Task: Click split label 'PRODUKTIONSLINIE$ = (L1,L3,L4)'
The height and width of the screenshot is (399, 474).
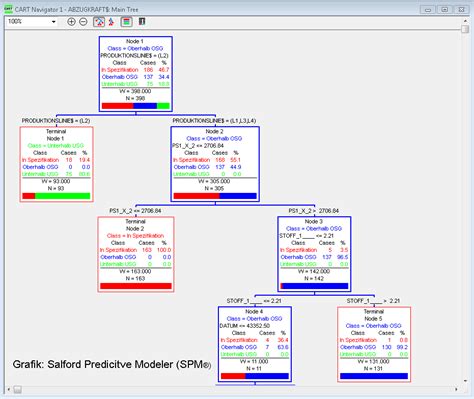Action: pyautogui.click(x=214, y=121)
